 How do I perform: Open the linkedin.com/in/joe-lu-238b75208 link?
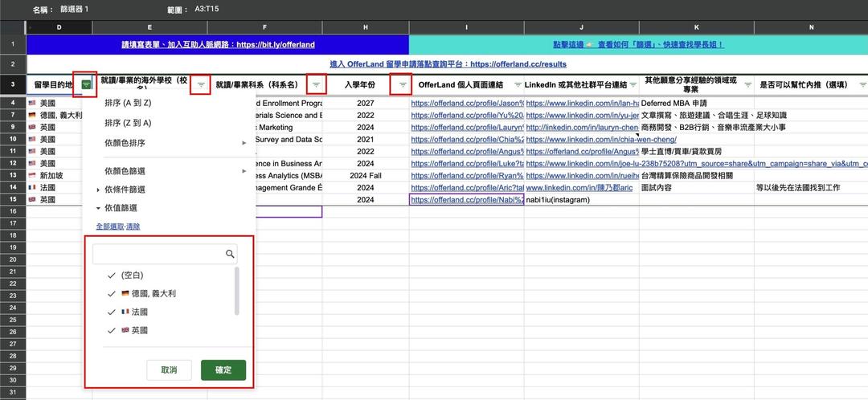coord(696,163)
